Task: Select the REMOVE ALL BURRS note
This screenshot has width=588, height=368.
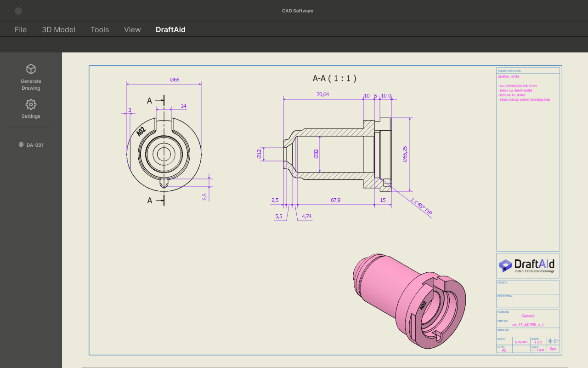Action: [512, 95]
